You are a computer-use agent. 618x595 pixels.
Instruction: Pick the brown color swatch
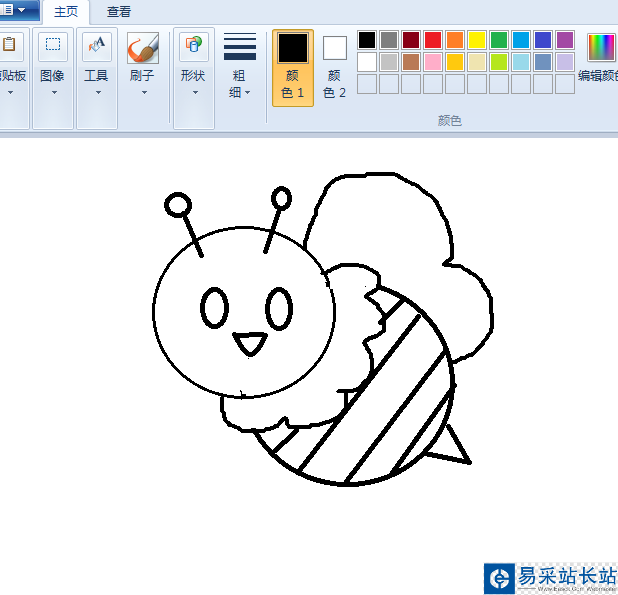pyautogui.click(x=411, y=62)
